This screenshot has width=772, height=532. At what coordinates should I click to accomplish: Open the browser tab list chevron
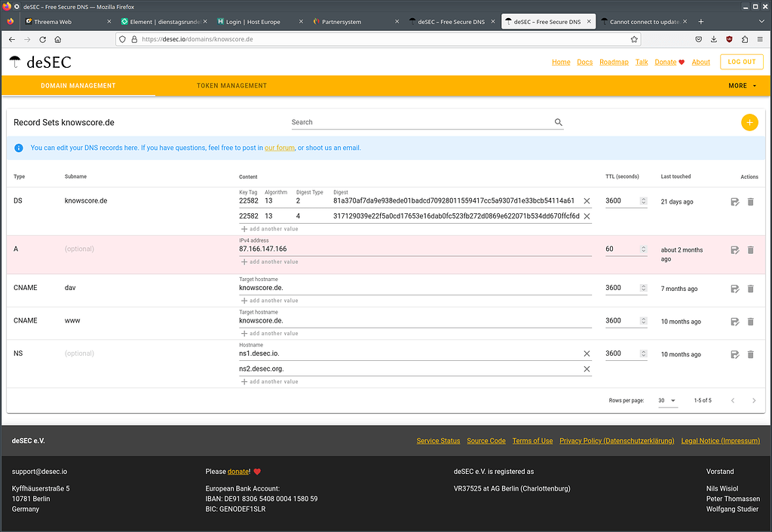[x=761, y=21]
